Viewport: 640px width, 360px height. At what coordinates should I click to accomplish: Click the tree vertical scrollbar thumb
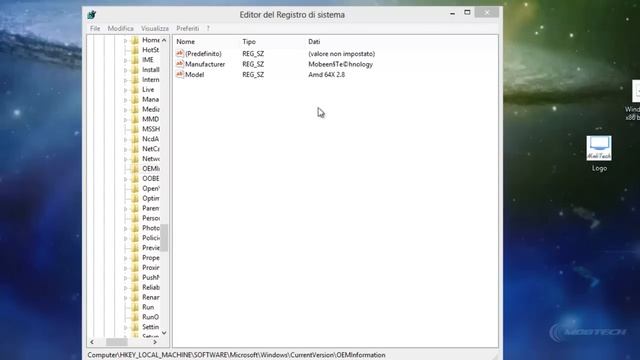[164, 238]
